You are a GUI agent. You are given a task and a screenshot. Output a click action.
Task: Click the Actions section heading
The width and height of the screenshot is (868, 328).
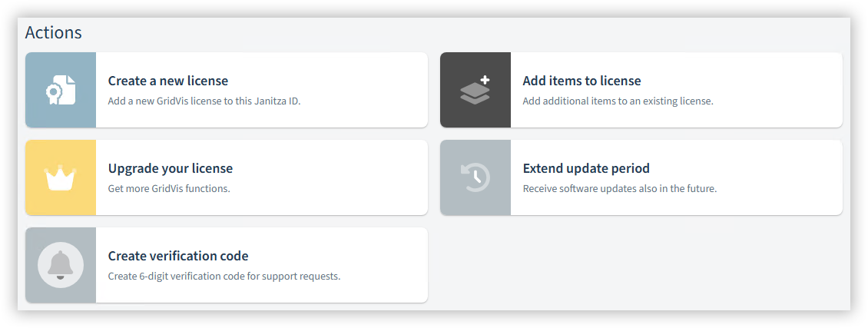[x=54, y=32]
